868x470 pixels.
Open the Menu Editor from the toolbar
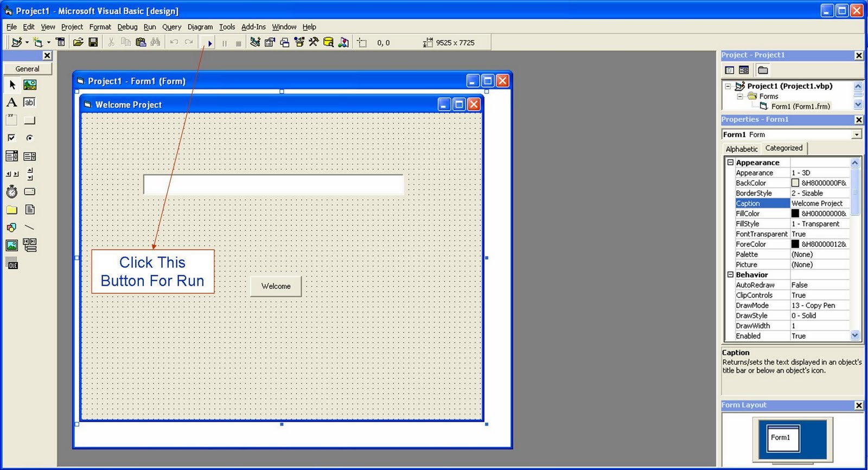[x=61, y=42]
